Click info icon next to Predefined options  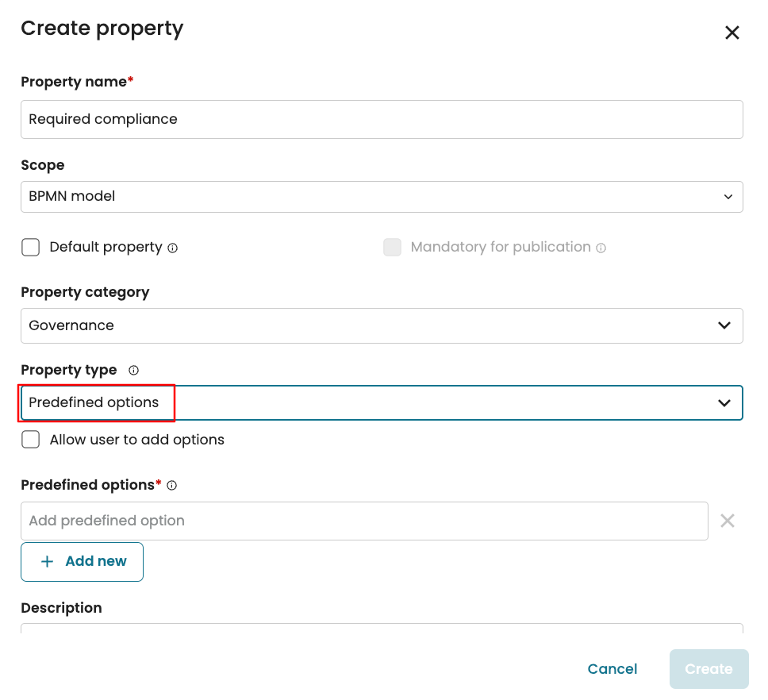[172, 485]
